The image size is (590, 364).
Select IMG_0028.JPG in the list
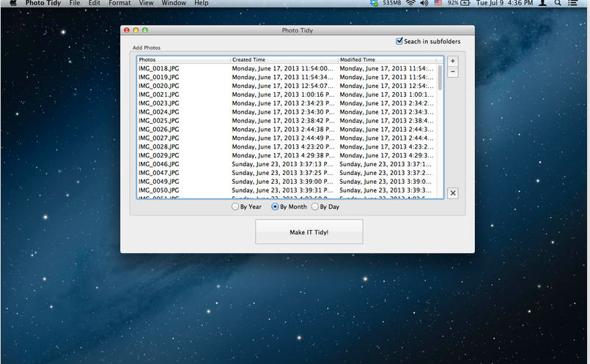[x=159, y=146]
